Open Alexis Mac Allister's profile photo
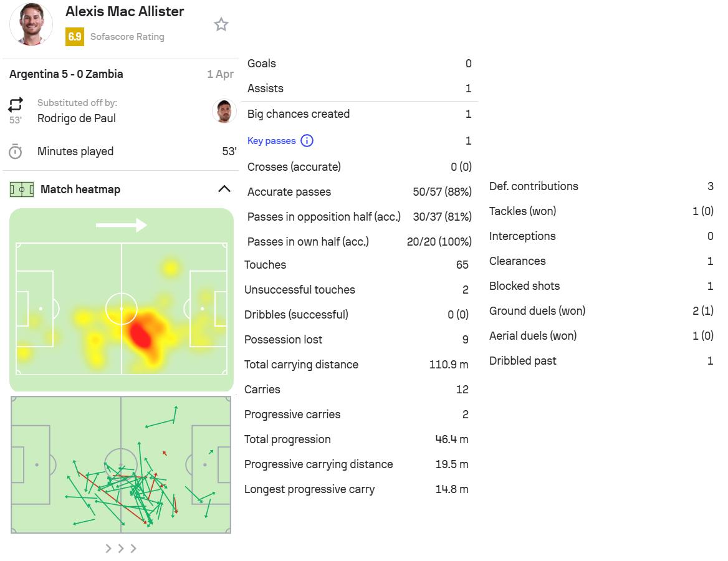The width and height of the screenshot is (728, 561). 31,24
